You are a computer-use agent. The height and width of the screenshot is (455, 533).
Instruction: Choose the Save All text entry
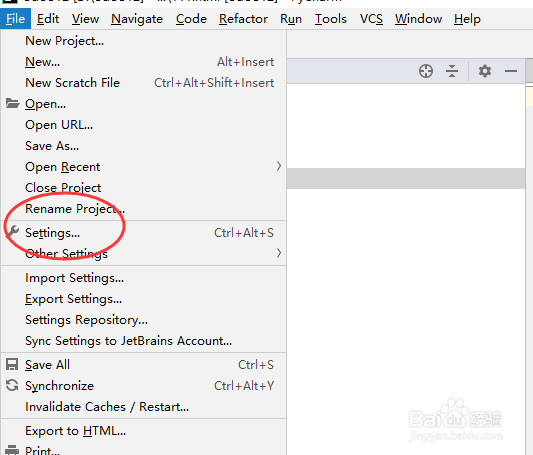click(x=47, y=365)
